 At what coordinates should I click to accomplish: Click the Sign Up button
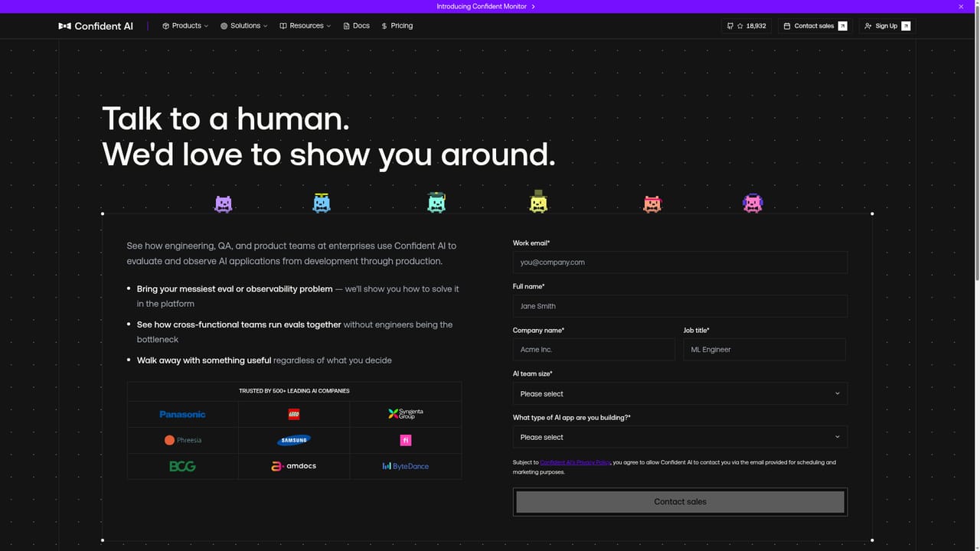coord(887,26)
